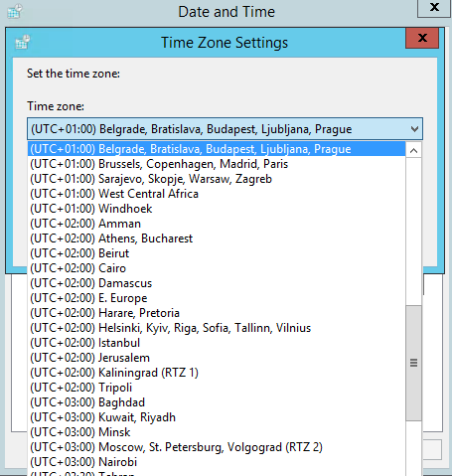
Task: Choose the Damascus time zone
Action: (x=217, y=283)
